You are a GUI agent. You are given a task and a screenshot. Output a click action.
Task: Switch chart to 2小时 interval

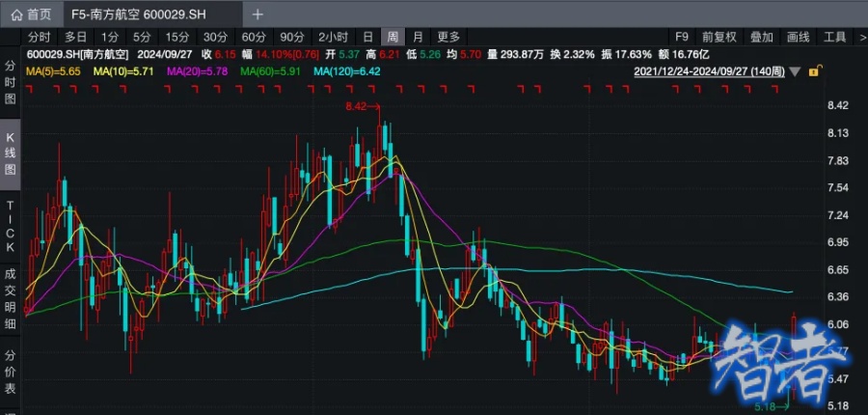tap(333, 37)
